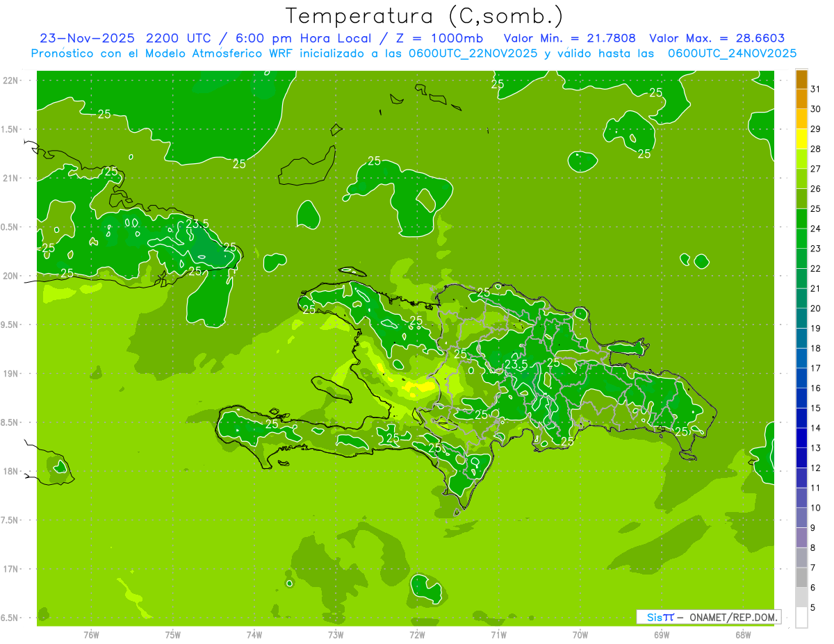Click the legend value "10"
This screenshot has width=834, height=644.
816,508
